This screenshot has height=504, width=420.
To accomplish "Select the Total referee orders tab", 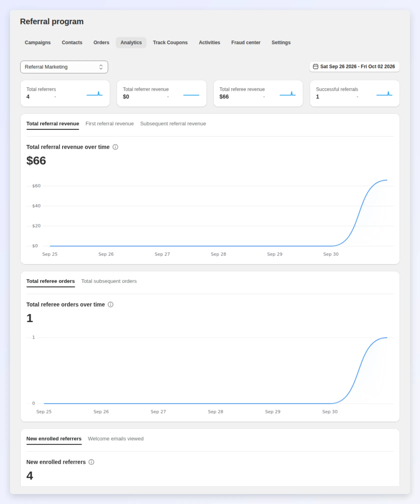I will 50,281.
